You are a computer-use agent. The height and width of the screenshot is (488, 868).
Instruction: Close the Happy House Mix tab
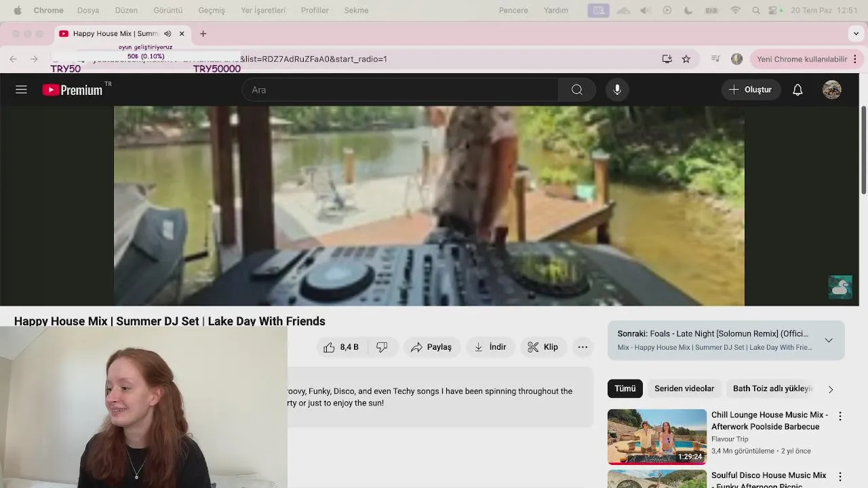182,33
